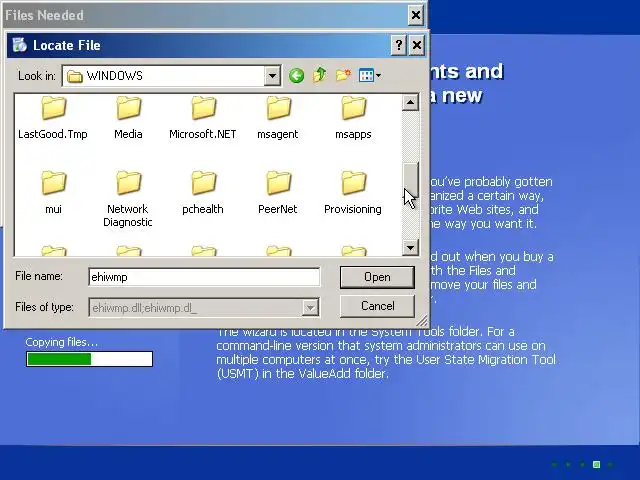Image resolution: width=640 pixels, height=480 pixels.
Task: Click the msapps folder name label
Action: 353,135
